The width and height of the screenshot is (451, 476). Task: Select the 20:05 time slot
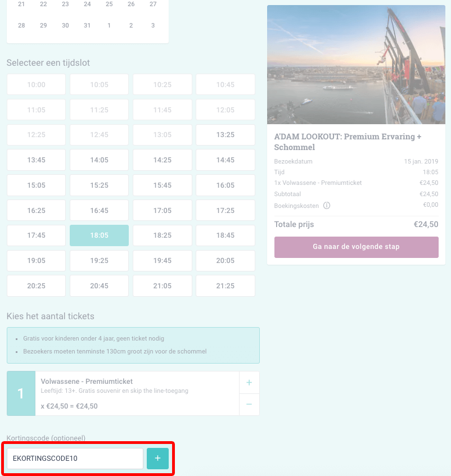225,260
